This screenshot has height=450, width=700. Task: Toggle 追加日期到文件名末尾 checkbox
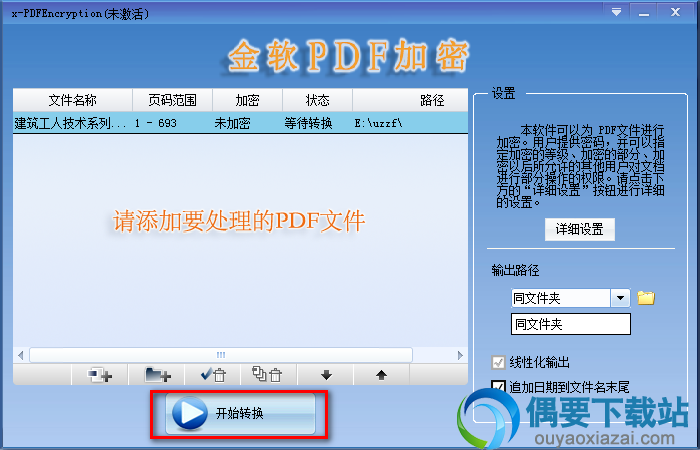[x=498, y=387]
